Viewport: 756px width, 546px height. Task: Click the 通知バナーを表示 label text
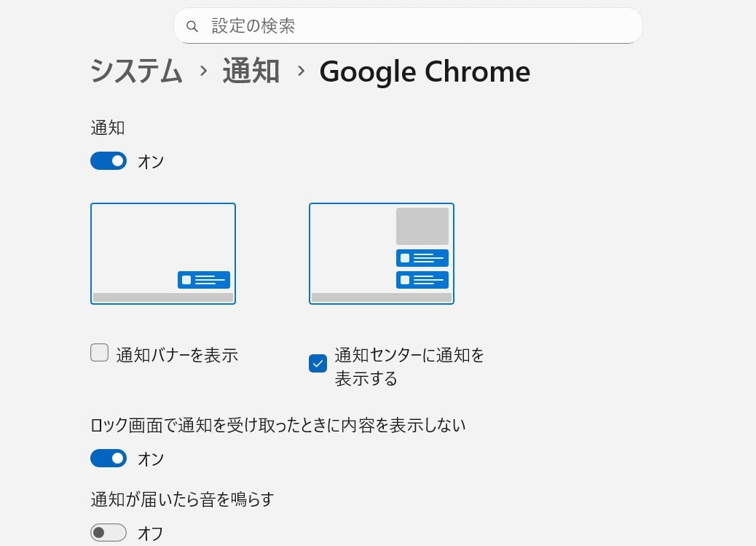[x=177, y=355]
